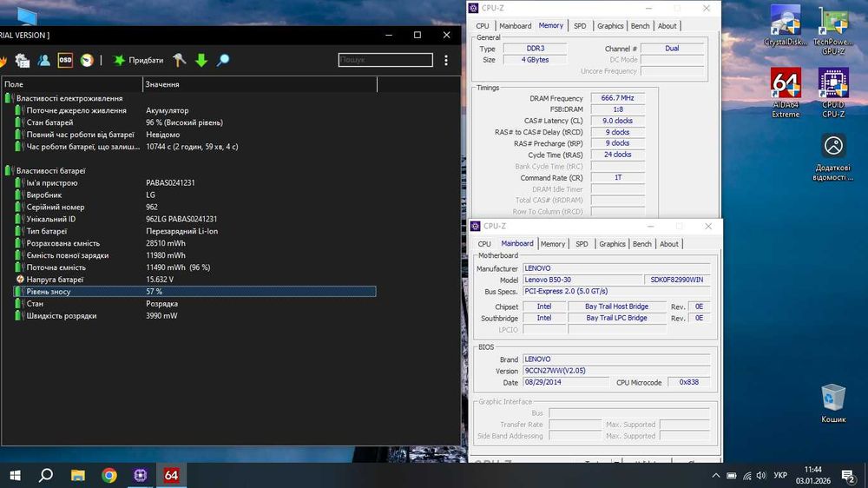
Task: Click the Lenovo B50-30 model field
Action: click(x=582, y=280)
